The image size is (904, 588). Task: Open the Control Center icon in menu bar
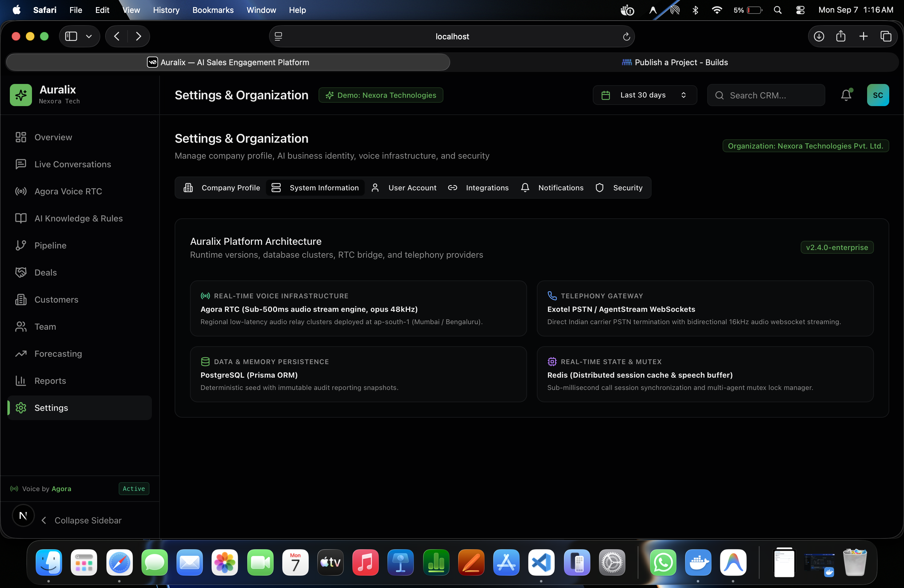click(x=800, y=10)
